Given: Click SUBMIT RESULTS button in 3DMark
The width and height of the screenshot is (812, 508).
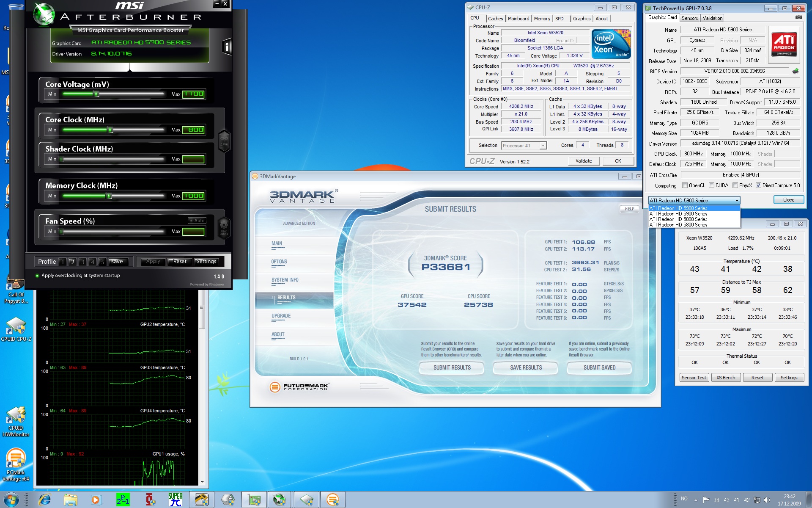Looking at the screenshot, I should pos(452,367).
